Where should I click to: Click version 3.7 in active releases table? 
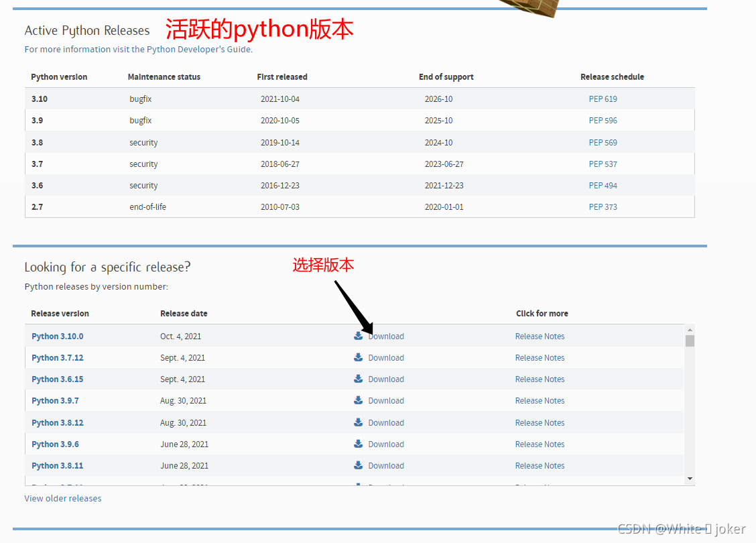pos(37,164)
